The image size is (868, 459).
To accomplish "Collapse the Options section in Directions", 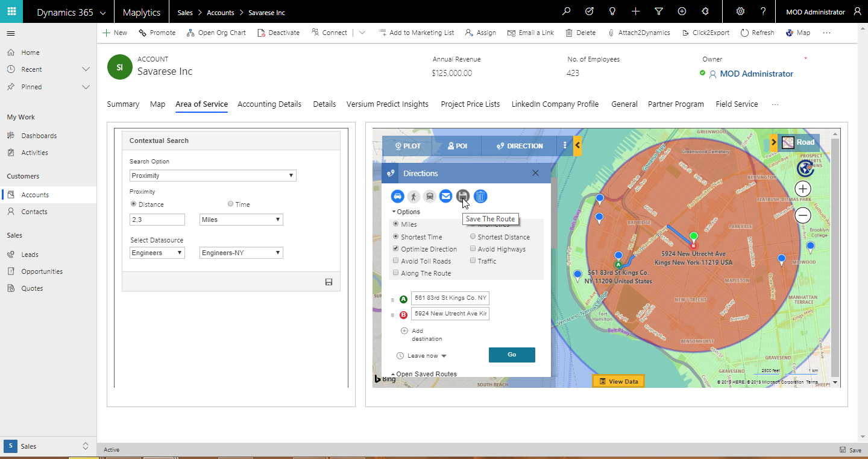I will point(406,212).
